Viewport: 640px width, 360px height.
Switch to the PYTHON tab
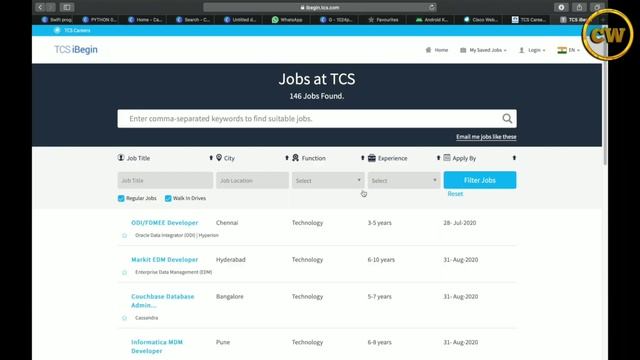click(x=99, y=20)
